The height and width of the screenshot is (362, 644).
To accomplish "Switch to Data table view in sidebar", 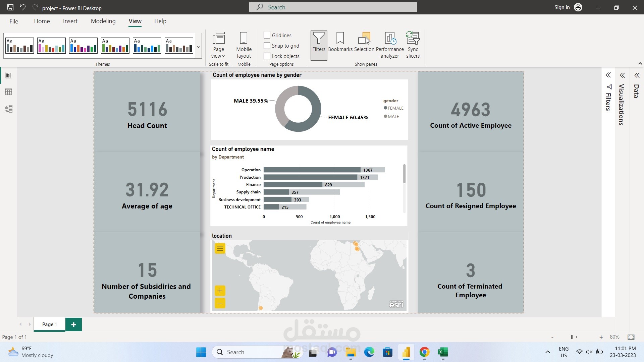I will [9, 92].
